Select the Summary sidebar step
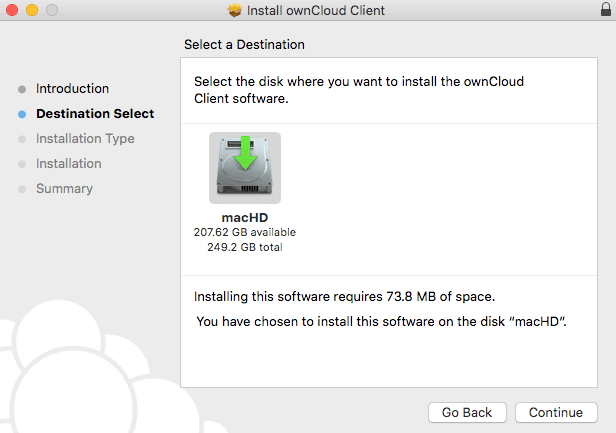 pyautogui.click(x=64, y=189)
